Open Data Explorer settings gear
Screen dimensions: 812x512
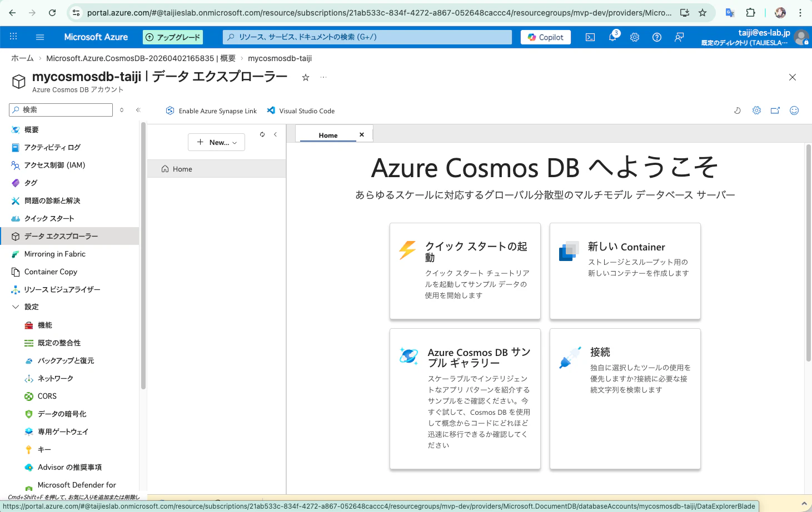756,111
